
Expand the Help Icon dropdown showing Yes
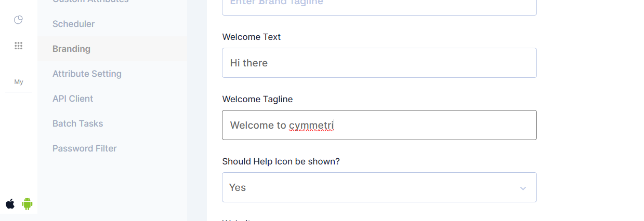click(x=379, y=187)
